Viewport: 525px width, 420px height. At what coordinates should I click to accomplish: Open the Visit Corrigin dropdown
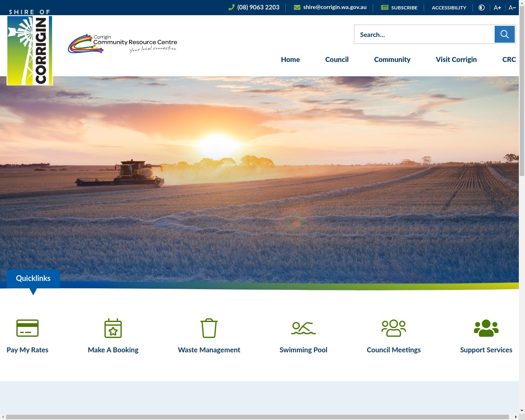point(456,59)
